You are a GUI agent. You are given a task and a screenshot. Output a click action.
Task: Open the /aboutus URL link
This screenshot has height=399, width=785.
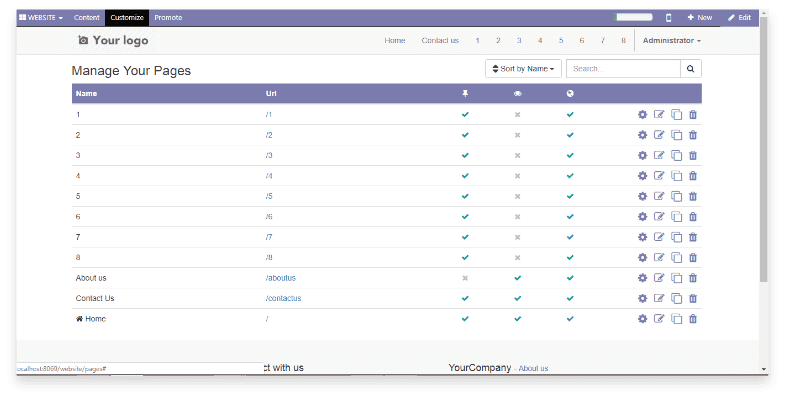[281, 278]
